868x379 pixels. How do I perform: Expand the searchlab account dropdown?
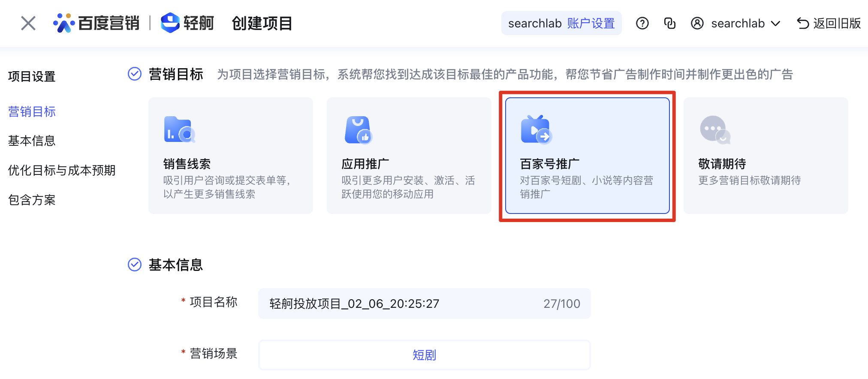[776, 24]
